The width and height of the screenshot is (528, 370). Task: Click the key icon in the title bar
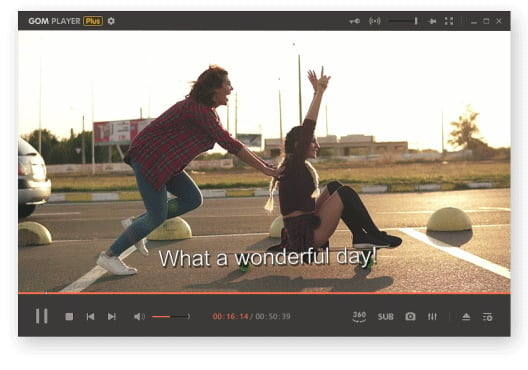point(354,21)
